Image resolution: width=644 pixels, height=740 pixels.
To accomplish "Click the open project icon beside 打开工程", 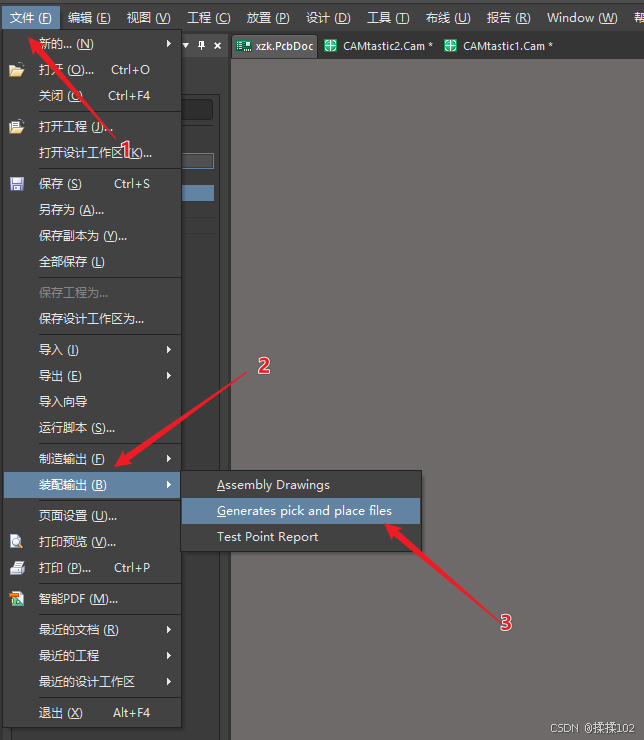I will coord(17,126).
